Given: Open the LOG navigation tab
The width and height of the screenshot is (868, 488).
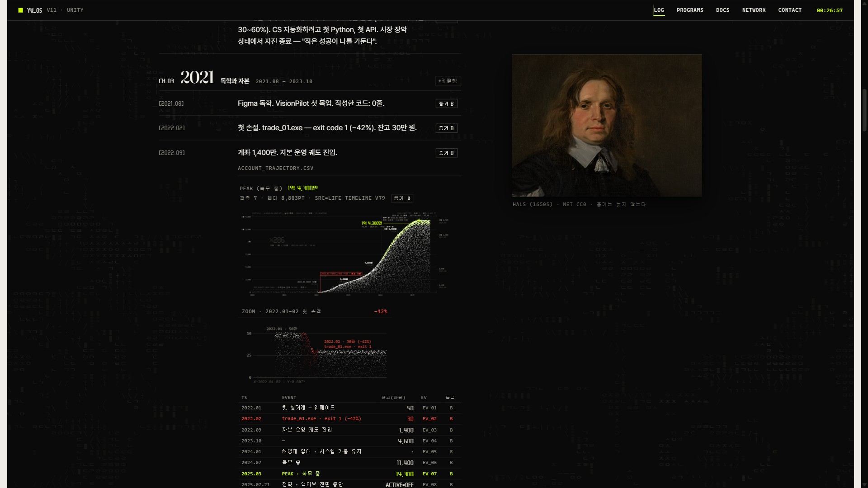Looking at the screenshot, I should pos(659,10).
